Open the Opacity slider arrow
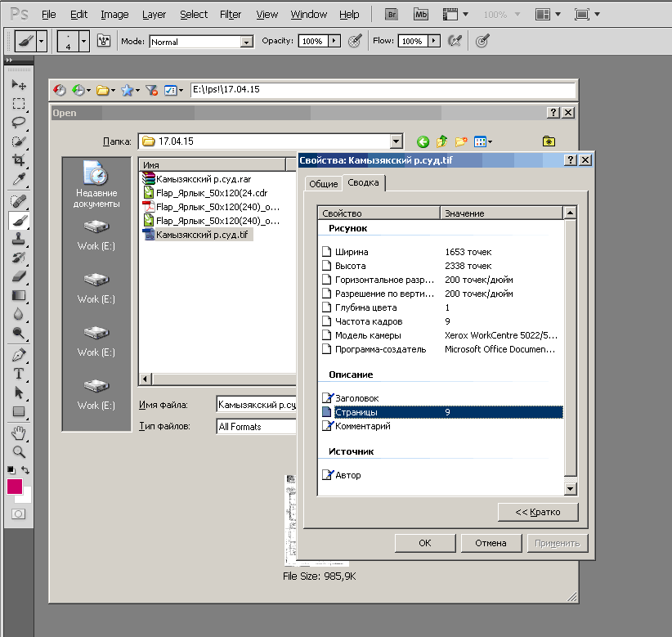Image resolution: width=672 pixels, height=637 pixels. click(x=334, y=41)
